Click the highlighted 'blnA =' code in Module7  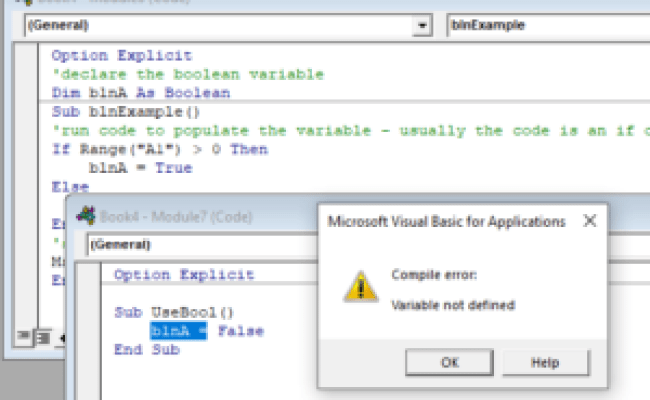pyautogui.click(x=178, y=331)
